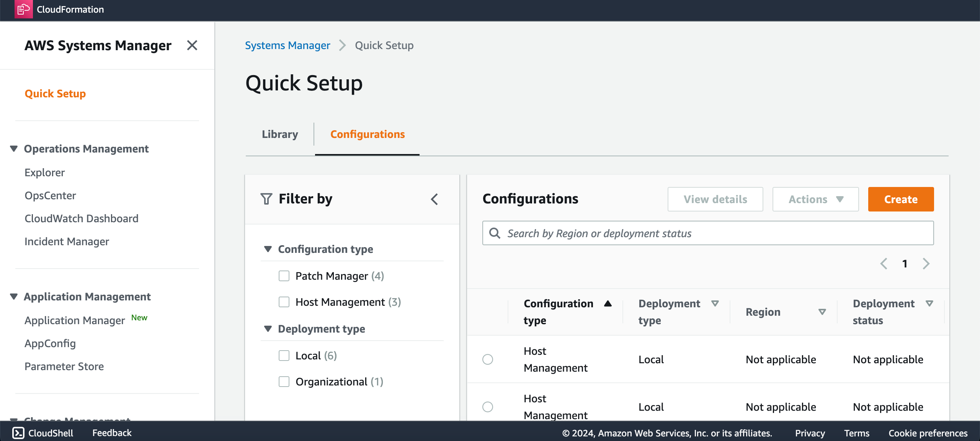Collapse the Configuration type filter group
Image resolution: width=980 pixels, height=441 pixels.
[268, 249]
